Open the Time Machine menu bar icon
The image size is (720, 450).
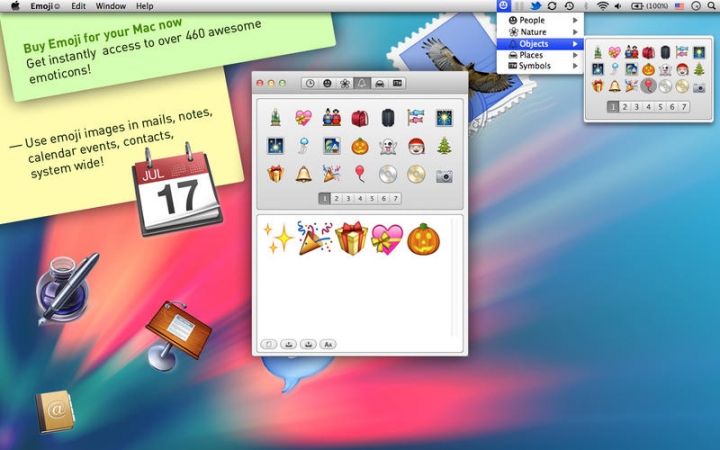click(x=569, y=6)
